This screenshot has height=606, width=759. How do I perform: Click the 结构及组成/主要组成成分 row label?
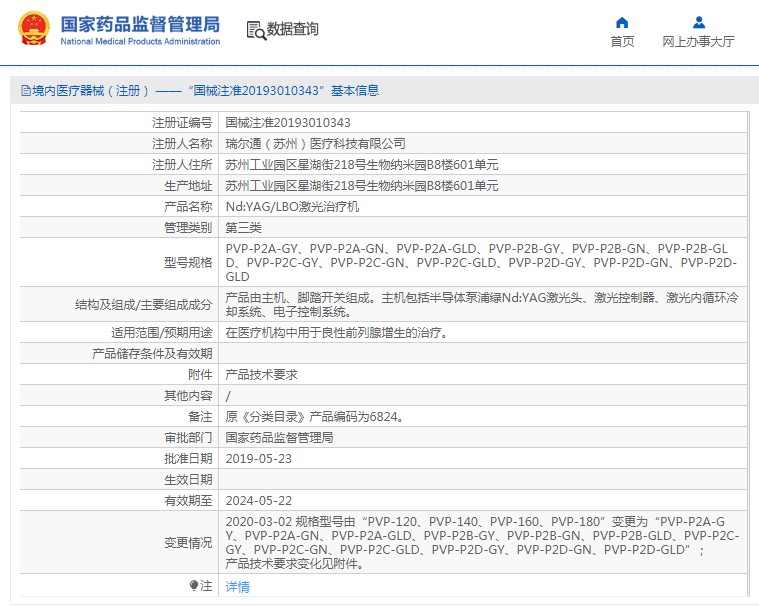click(x=143, y=304)
